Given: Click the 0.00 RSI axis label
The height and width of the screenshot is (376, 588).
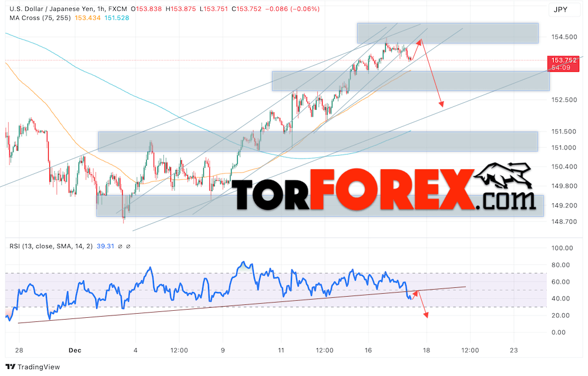Looking at the screenshot, I should pos(559,333).
